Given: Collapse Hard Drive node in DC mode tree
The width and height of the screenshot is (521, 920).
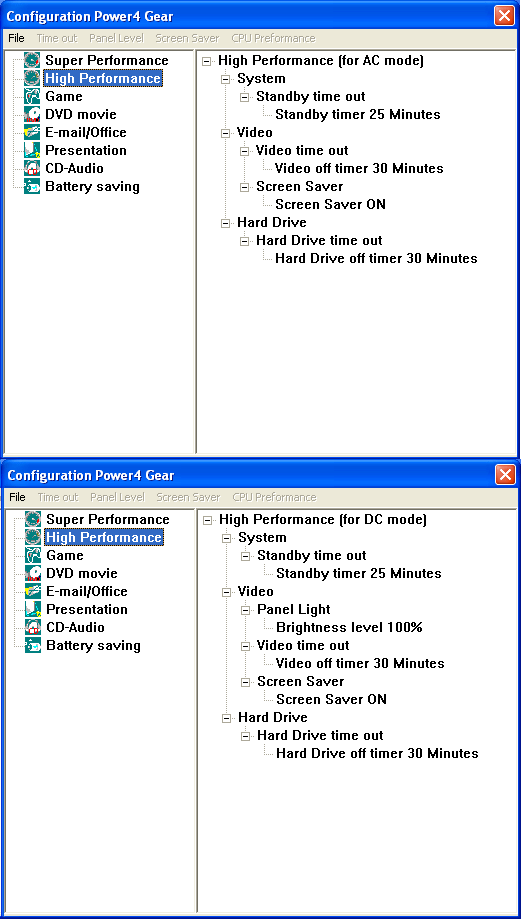Looking at the screenshot, I should (226, 718).
